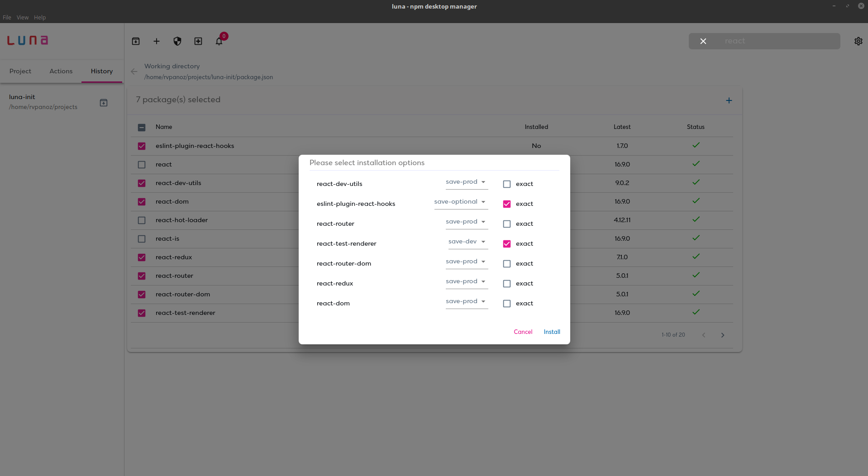Image resolution: width=868 pixels, height=476 pixels.
Task: Select the History tab
Action: (102, 71)
